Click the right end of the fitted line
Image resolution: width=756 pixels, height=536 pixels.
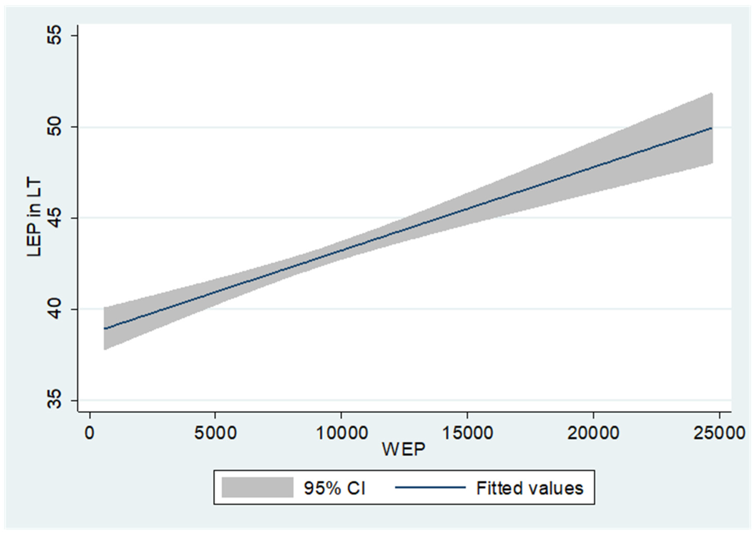pyautogui.click(x=711, y=128)
